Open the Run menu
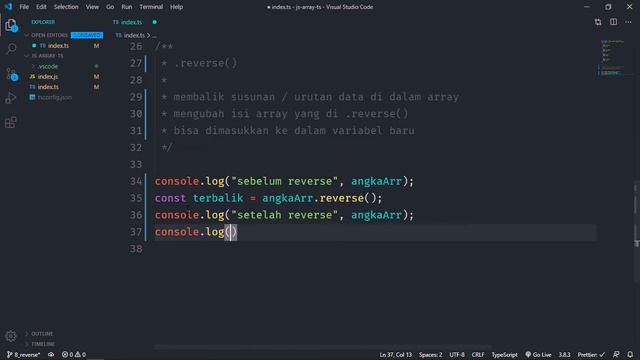 (127, 7)
